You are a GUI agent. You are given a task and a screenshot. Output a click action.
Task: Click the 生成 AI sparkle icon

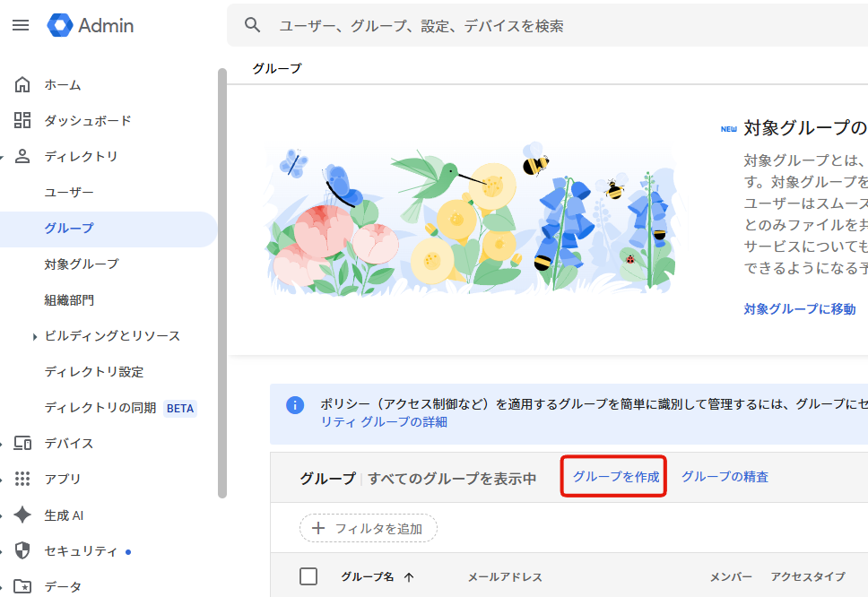click(22, 515)
